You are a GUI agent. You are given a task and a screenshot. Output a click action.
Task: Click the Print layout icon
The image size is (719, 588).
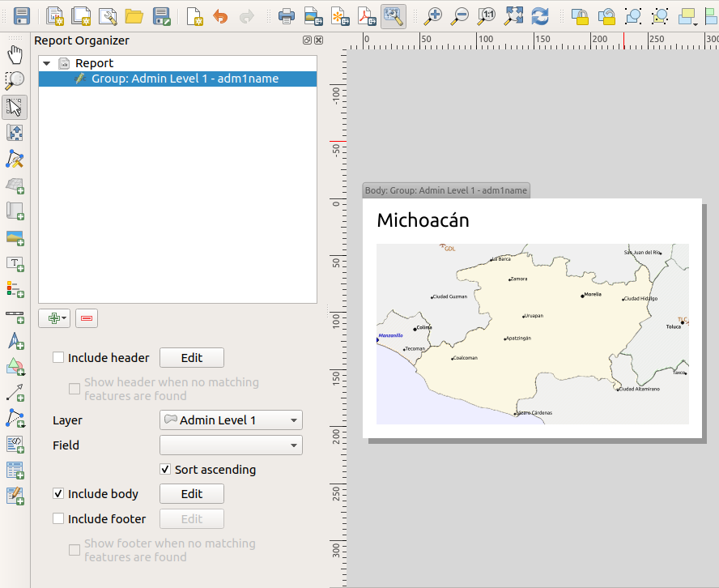pos(287,15)
